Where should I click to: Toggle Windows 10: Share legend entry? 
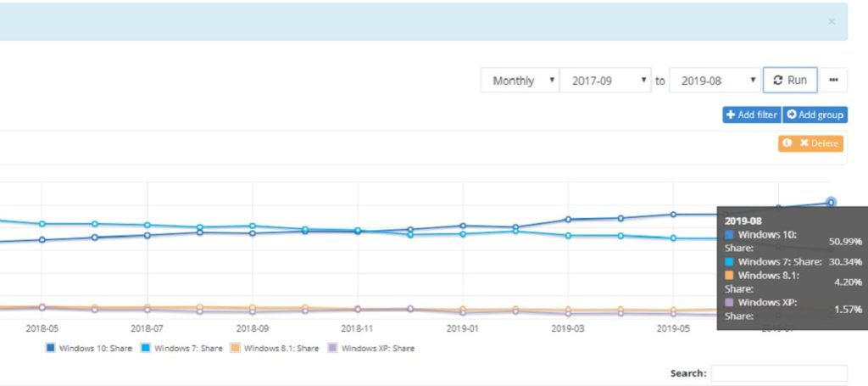(89, 349)
